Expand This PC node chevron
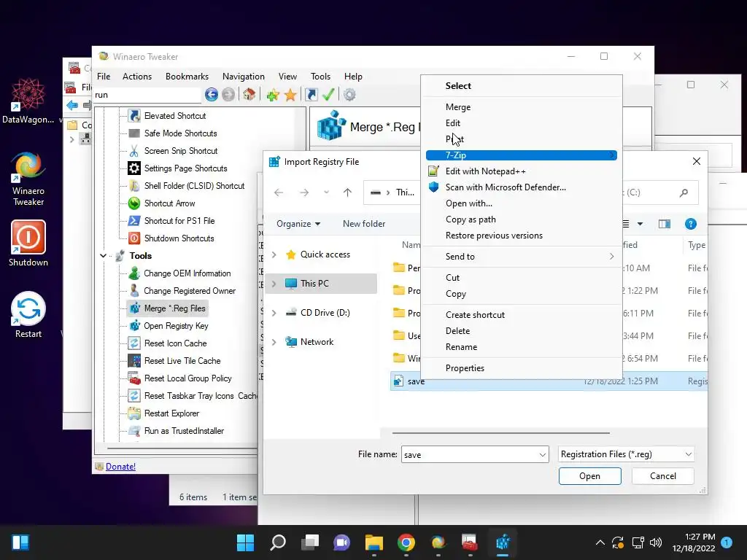The width and height of the screenshot is (747, 560). click(274, 284)
